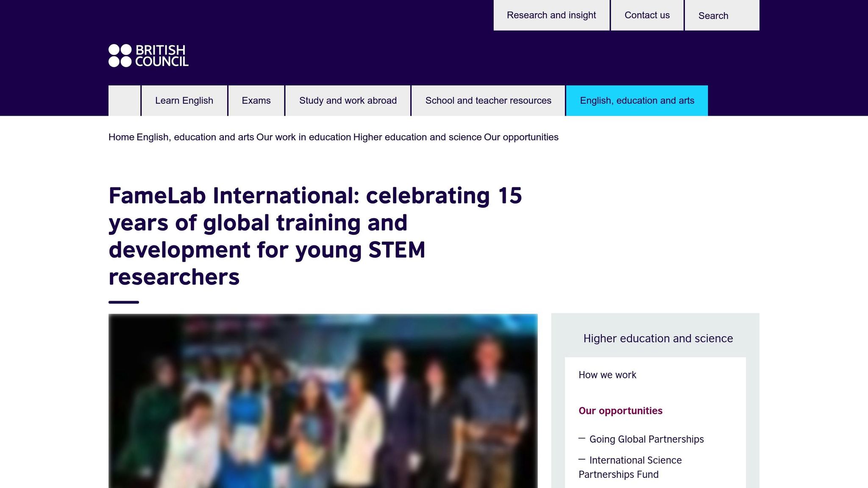Open the Learn English menu
Image resolution: width=868 pixels, height=488 pixels.
(184, 100)
